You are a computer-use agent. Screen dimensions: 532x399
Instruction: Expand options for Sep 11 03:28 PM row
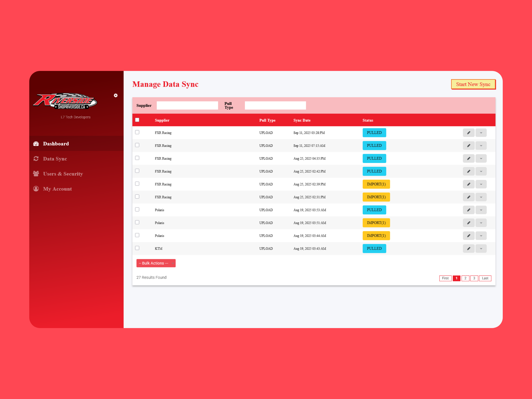pos(481,133)
